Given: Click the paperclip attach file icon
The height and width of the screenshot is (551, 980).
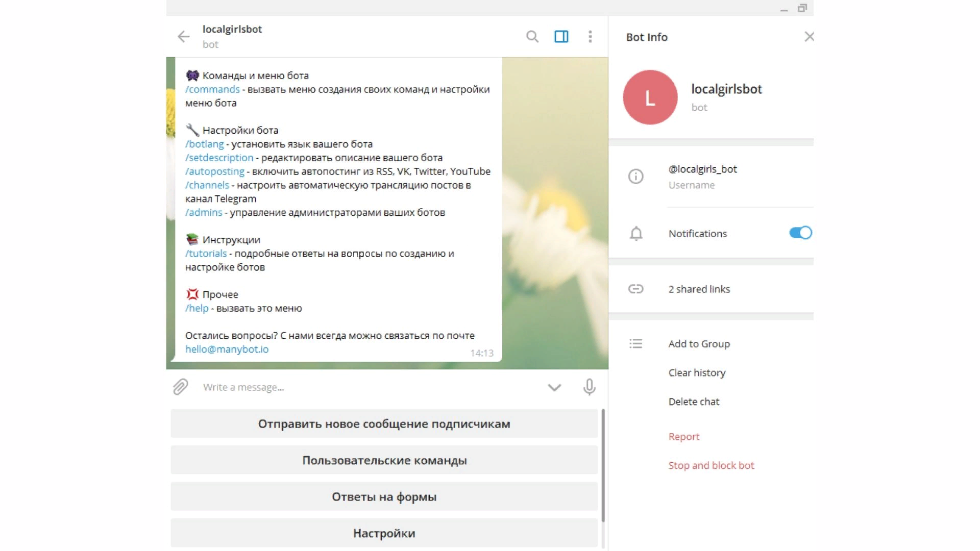Looking at the screenshot, I should coord(180,387).
